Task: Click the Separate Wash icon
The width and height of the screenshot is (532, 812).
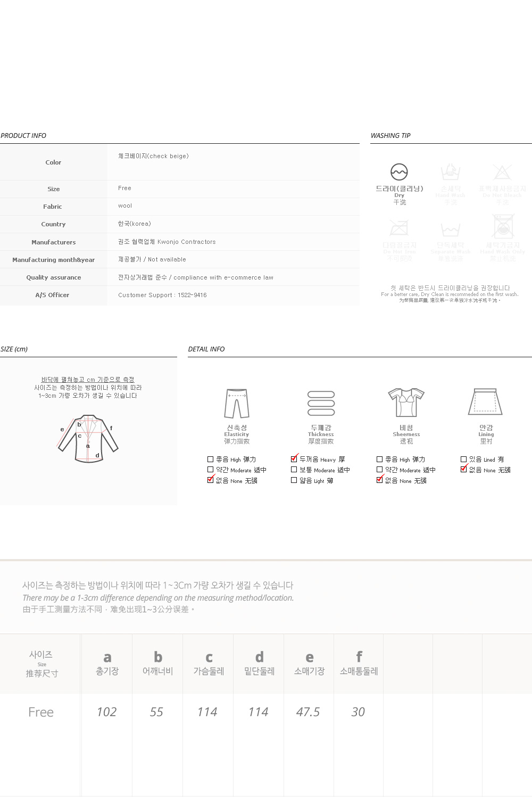Action: pos(450,229)
